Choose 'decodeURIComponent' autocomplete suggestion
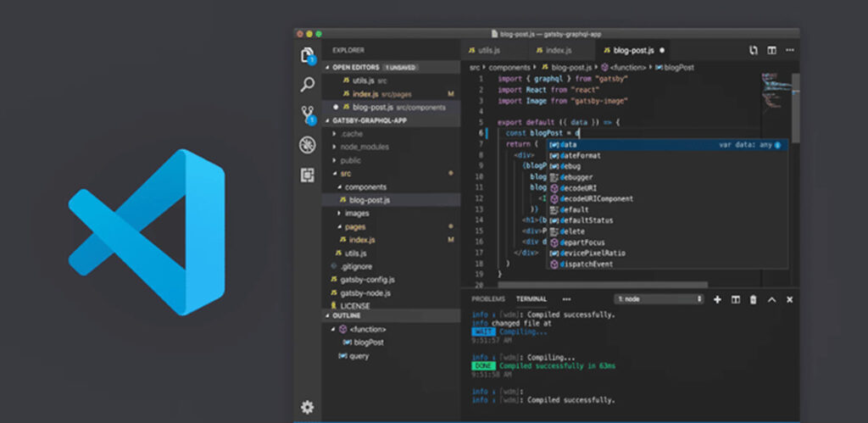Screen dimensions: 868x423 pyautogui.click(x=667, y=198)
